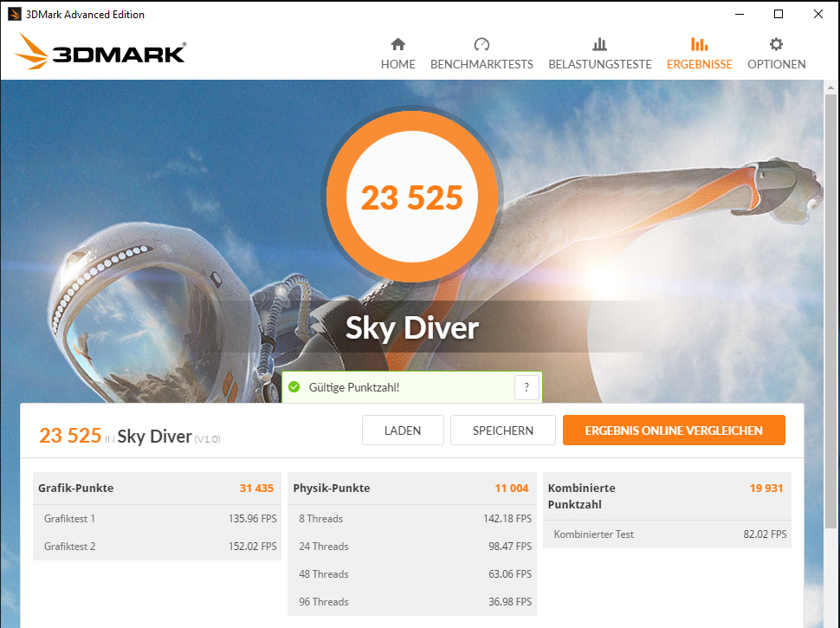This screenshot has height=628, width=840.
Task: Click the 3DMark logo
Action: point(100,52)
